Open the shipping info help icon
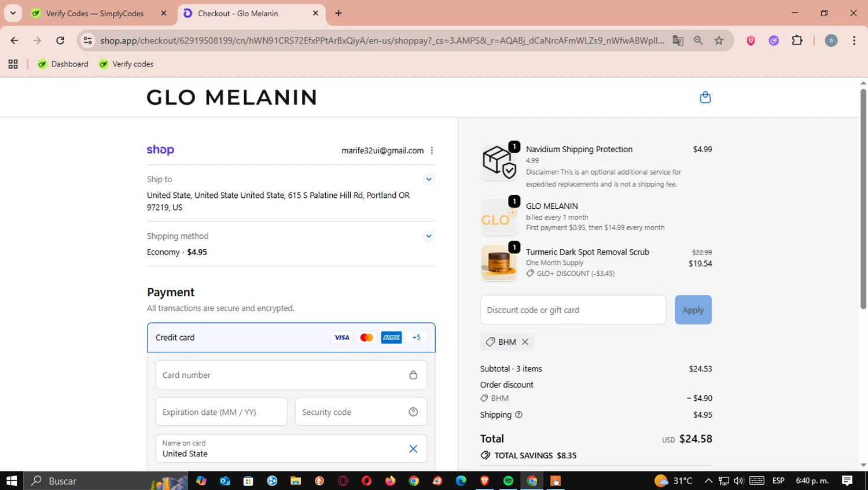 (518, 415)
